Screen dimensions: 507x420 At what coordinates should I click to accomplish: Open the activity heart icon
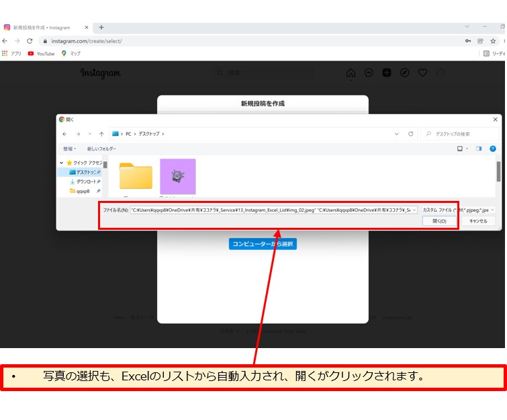click(x=422, y=73)
